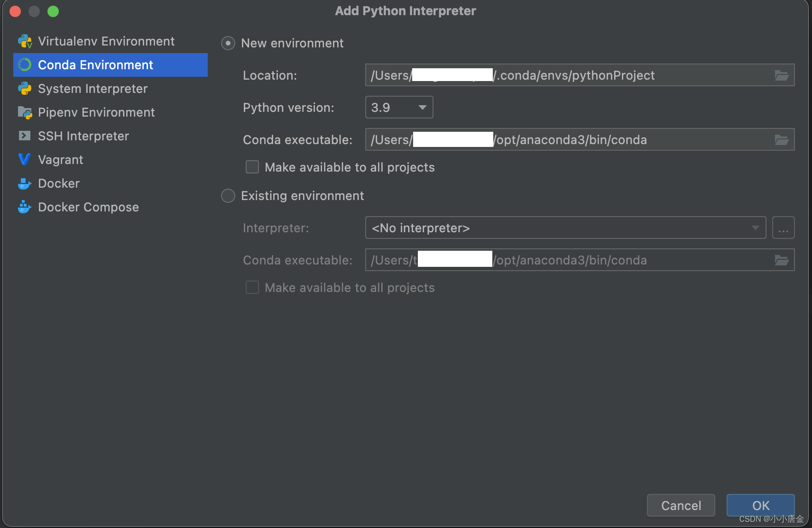Click the Interpreter label text
This screenshot has width=812, height=528.
[x=276, y=228]
